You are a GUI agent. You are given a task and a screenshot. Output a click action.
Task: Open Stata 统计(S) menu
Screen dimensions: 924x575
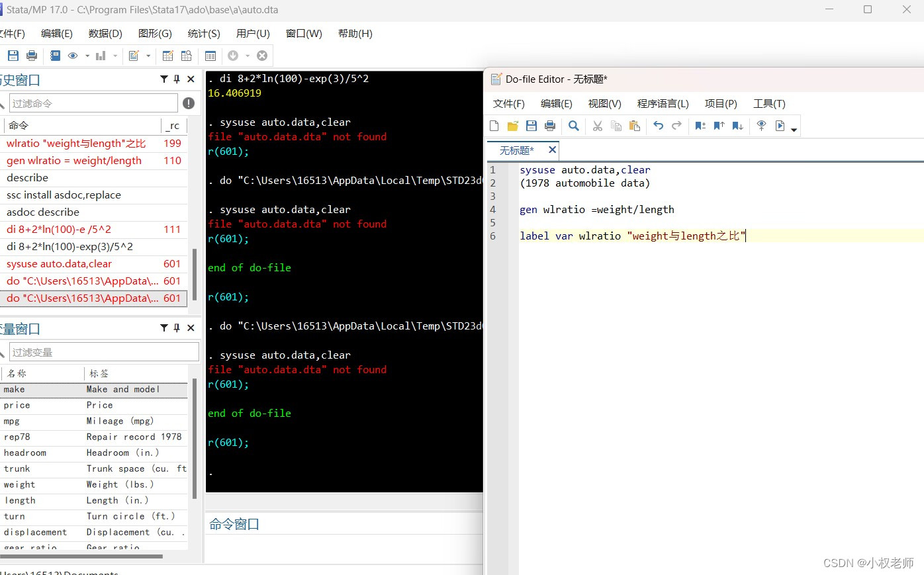tap(204, 34)
